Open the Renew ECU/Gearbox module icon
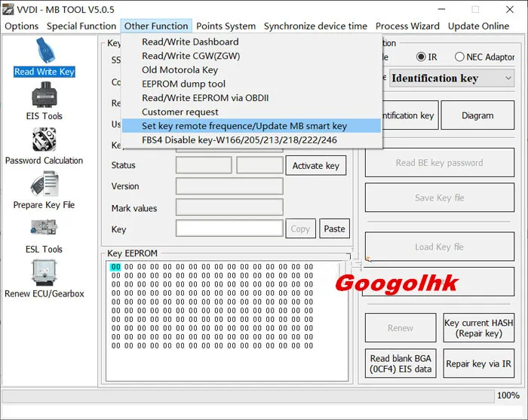Viewport: 528px width, 420px height. point(44,272)
